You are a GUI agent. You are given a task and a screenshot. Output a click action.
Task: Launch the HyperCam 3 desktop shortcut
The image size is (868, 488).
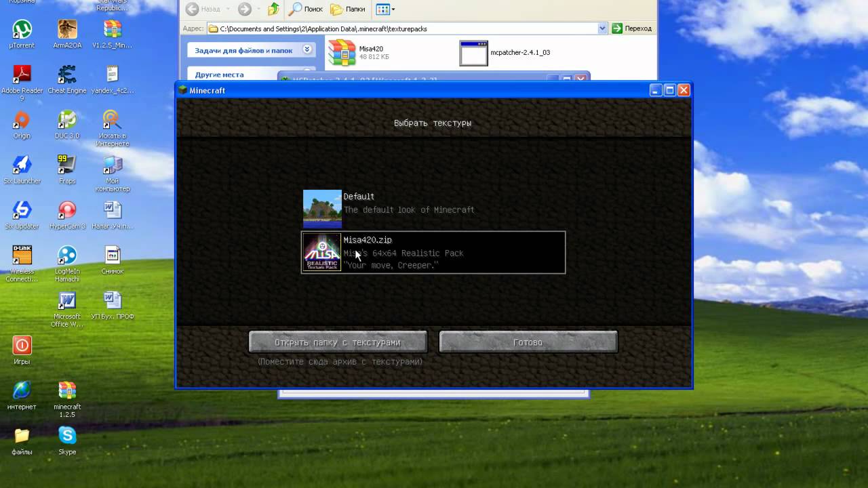point(67,216)
